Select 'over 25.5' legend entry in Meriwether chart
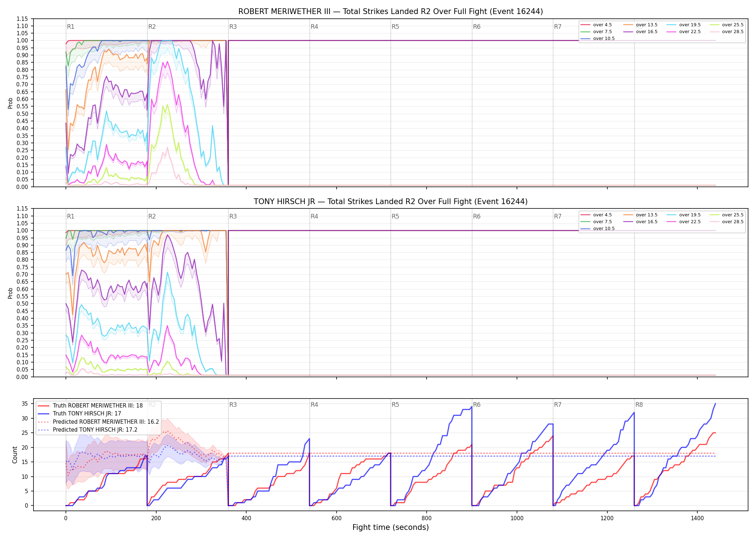 pos(726,25)
